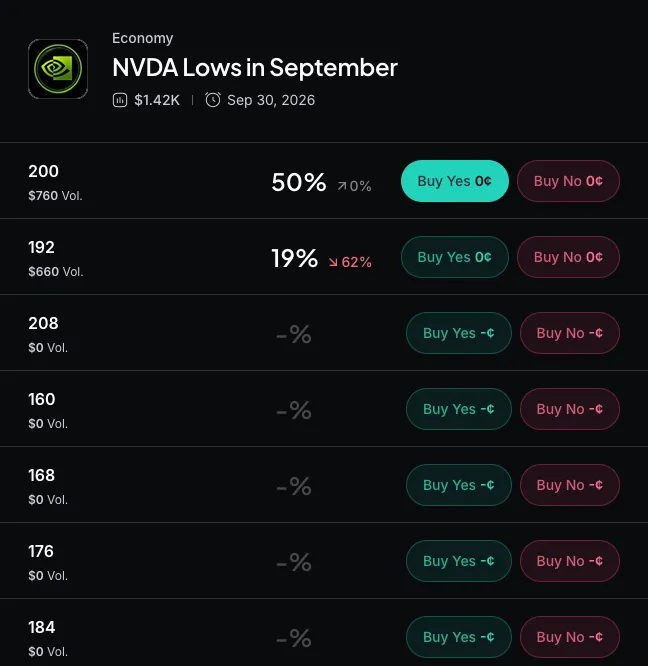Click the up-arrow change indicator on row 200
This screenshot has height=666, width=648.
pos(354,186)
